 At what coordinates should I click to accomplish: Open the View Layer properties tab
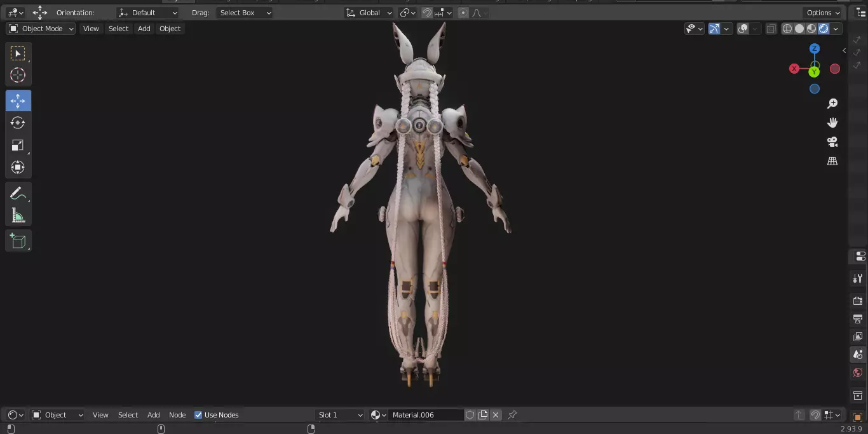coord(858,336)
